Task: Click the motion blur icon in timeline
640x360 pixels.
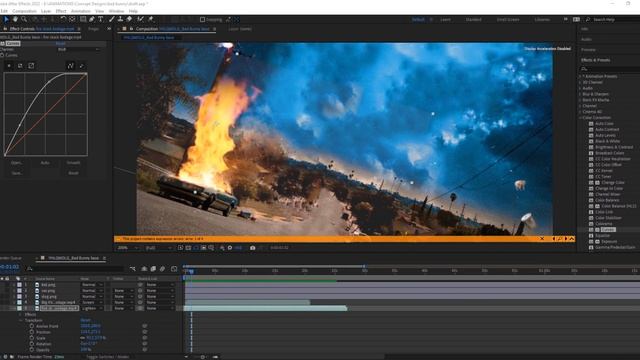Action: (162, 269)
